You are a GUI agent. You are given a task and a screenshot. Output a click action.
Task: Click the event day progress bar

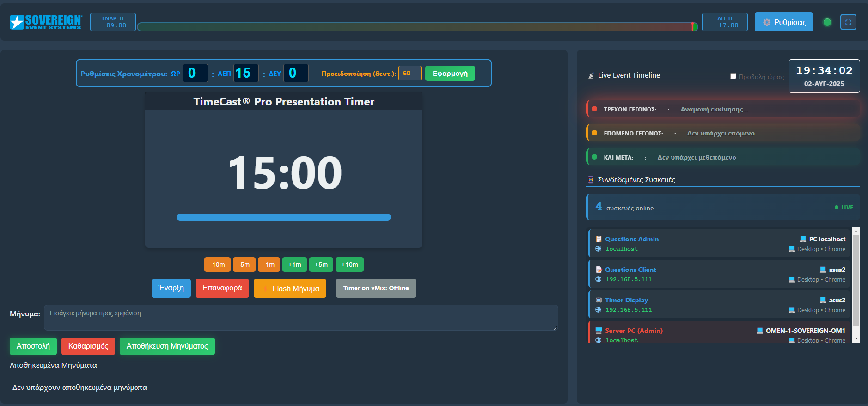tap(416, 27)
